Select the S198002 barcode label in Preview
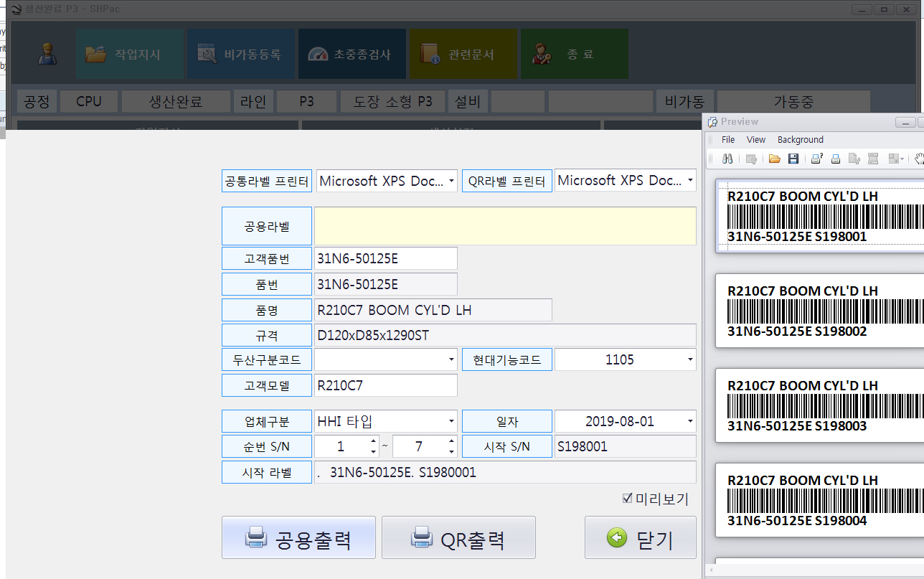Screen dimensions: 924x579 pos(820,310)
